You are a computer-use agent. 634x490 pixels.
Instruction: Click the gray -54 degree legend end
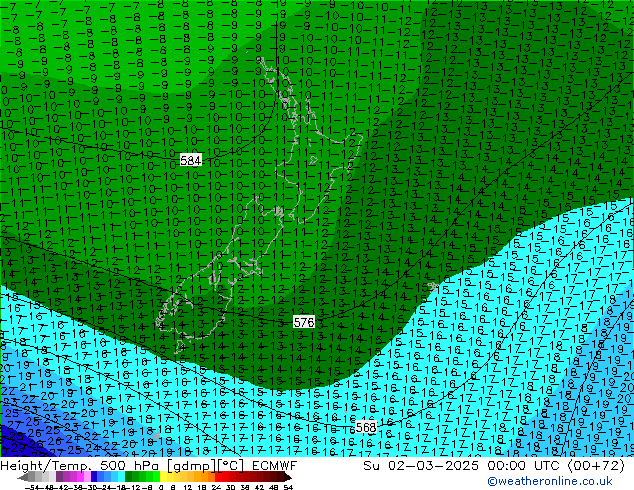tap(23, 477)
